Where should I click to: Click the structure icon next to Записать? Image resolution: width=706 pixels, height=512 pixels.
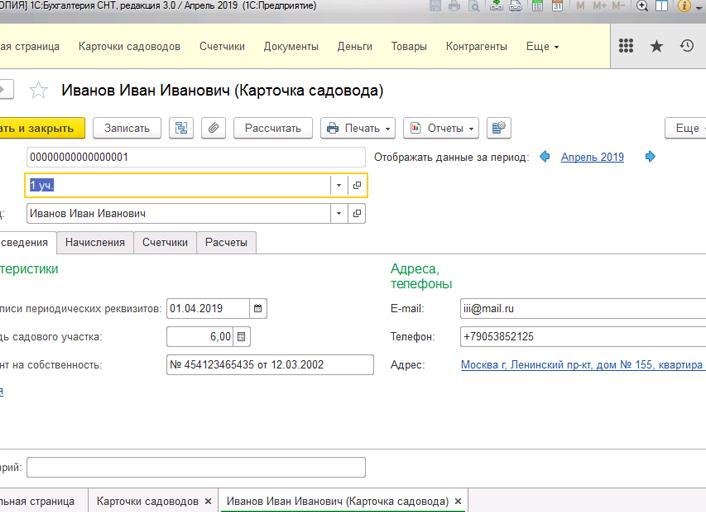181,128
